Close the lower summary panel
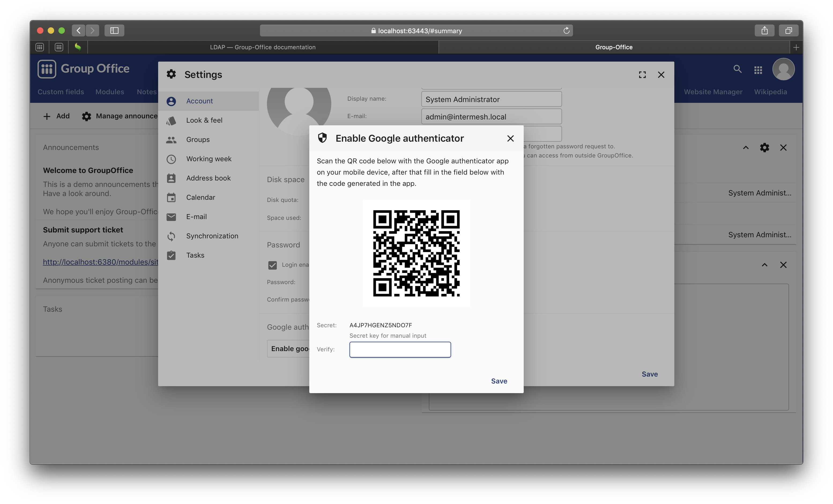The height and width of the screenshot is (504, 833). tap(783, 265)
